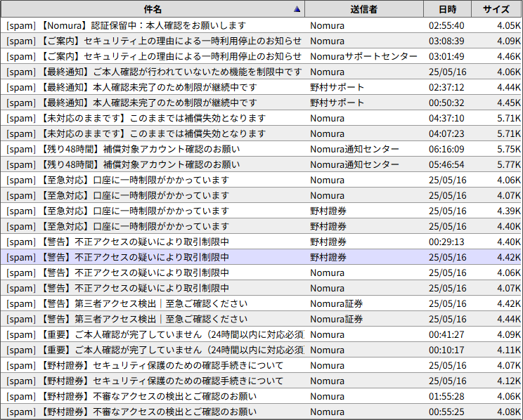Click the 4.08K size cell
Viewport: 523px width, 420px height.
[x=509, y=412]
